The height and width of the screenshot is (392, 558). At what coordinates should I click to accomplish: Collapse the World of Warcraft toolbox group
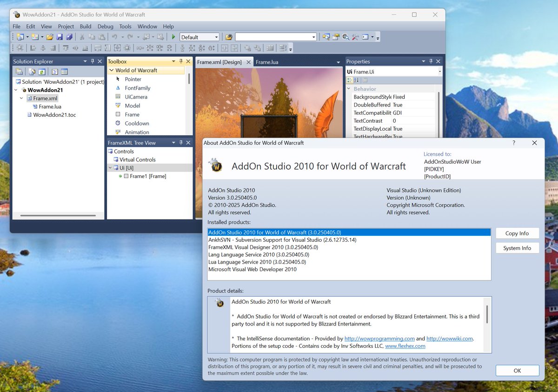pyautogui.click(x=111, y=70)
